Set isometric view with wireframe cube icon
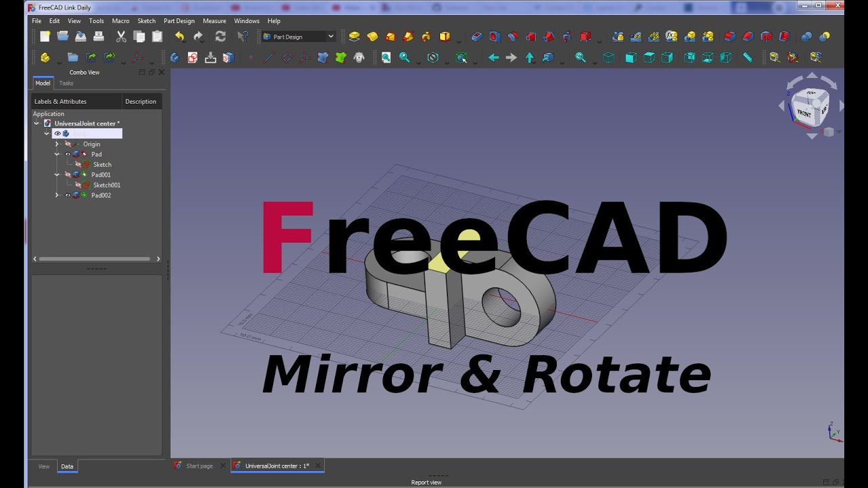The image size is (868, 488). coord(608,58)
